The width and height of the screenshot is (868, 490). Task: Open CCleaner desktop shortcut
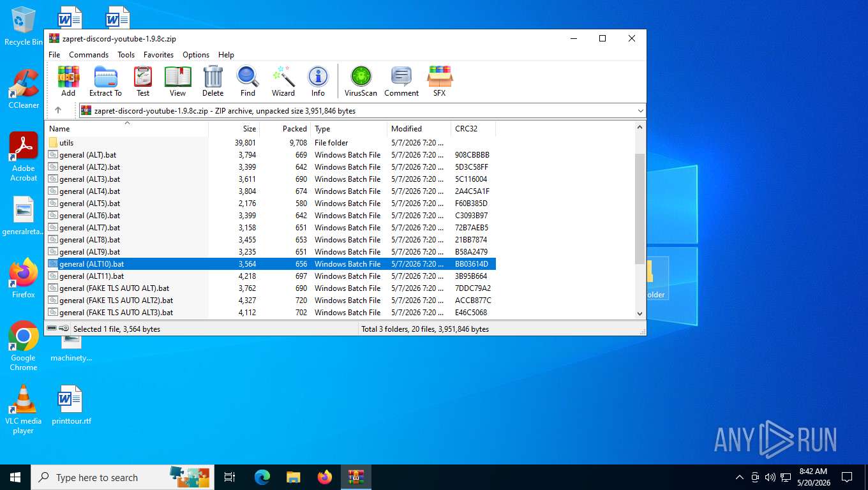tap(24, 89)
